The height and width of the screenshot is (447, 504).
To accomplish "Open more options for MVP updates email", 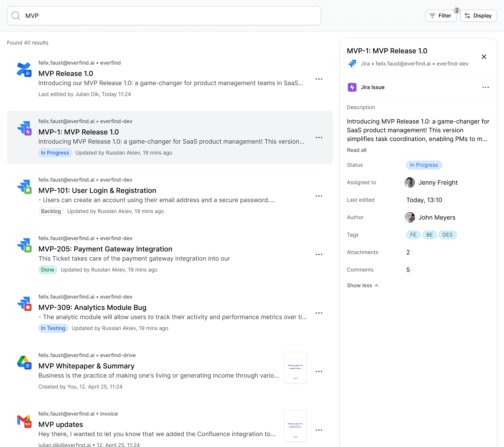I will [319, 430].
